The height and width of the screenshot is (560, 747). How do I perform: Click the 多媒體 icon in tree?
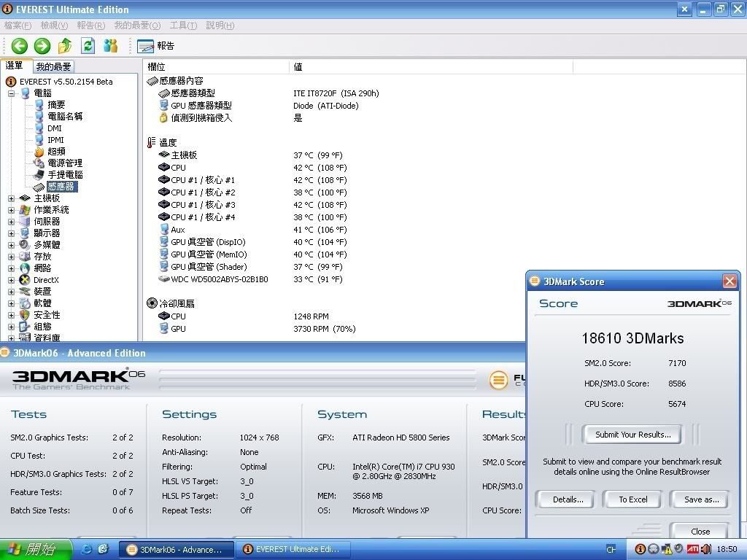pos(25,245)
